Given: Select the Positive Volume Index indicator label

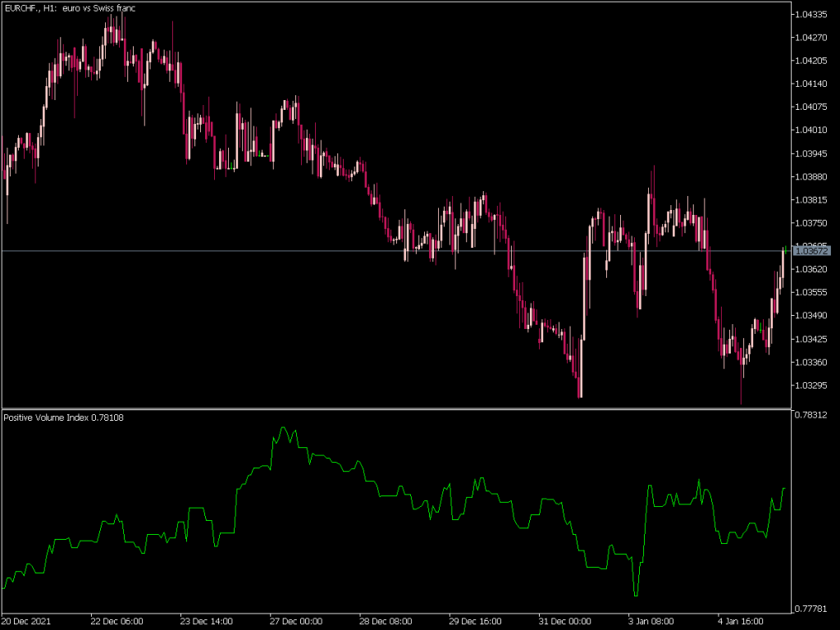Looking at the screenshot, I should (62, 418).
